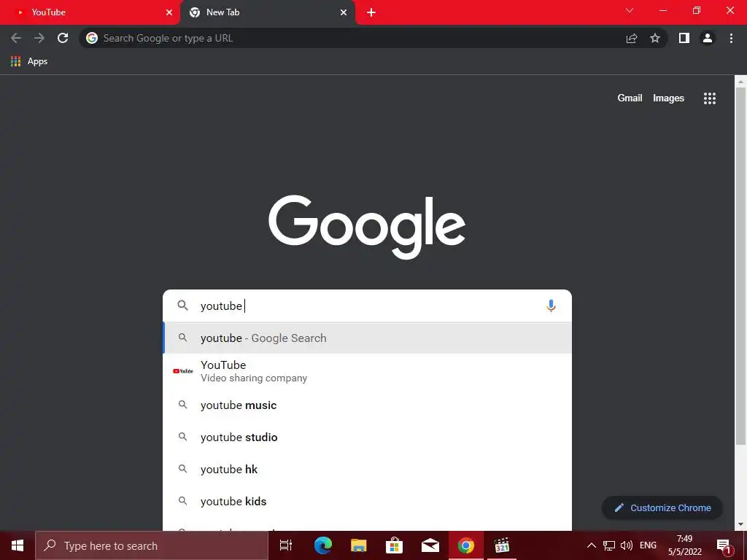The width and height of the screenshot is (747, 560).
Task: Select the New Tab tab
Action: pos(268,12)
